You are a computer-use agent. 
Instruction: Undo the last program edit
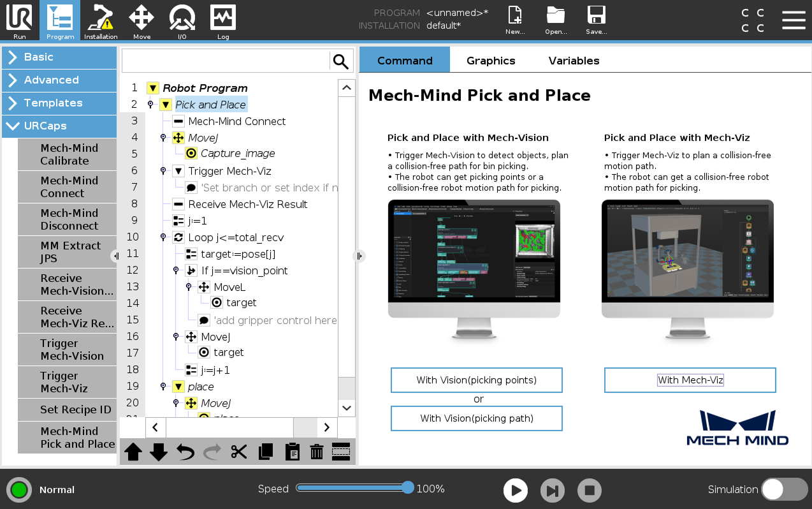(x=185, y=452)
